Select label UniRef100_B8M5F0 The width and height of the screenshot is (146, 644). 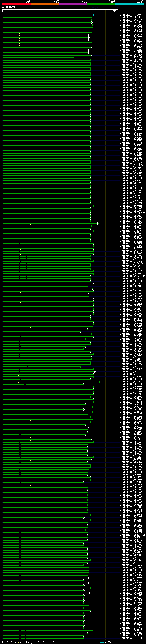point(131,382)
